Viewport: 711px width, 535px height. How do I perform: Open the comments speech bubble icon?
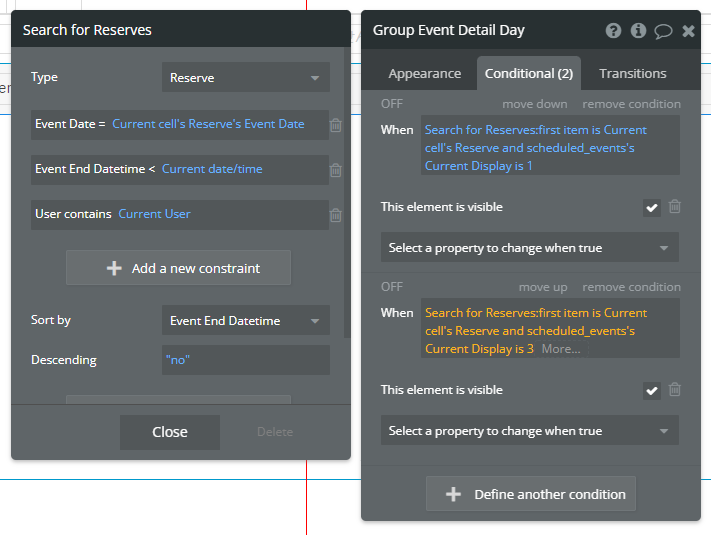pyautogui.click(x=663, y=31)
